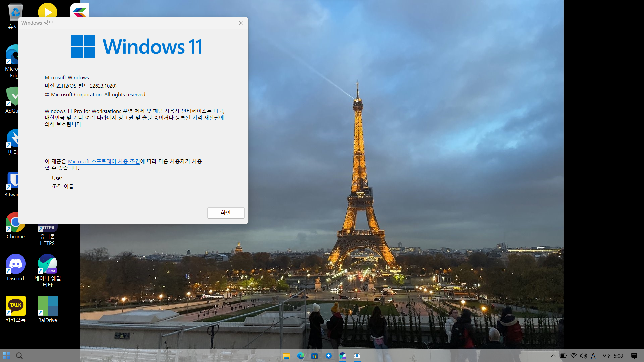Click the version text 22H2 build 22623.1020
The height and width of the screenshot is (362, 644).
(80, 86)
